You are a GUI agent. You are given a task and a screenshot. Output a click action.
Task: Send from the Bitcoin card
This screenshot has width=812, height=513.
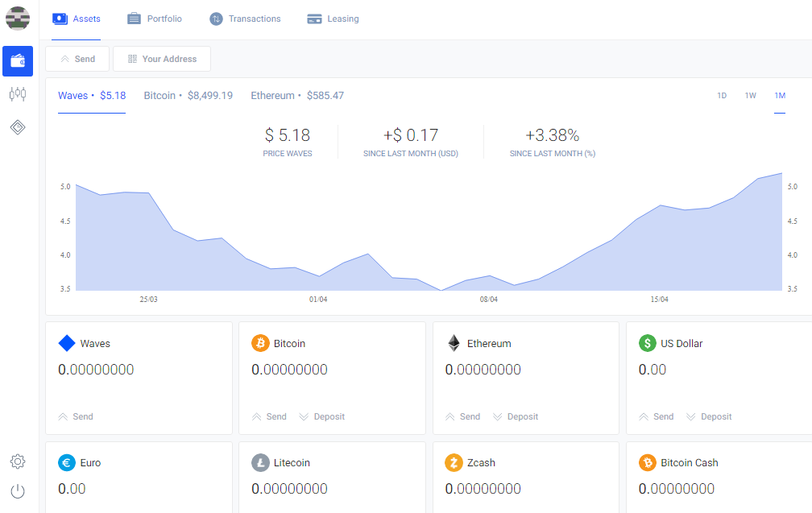[x=269, y=416]
